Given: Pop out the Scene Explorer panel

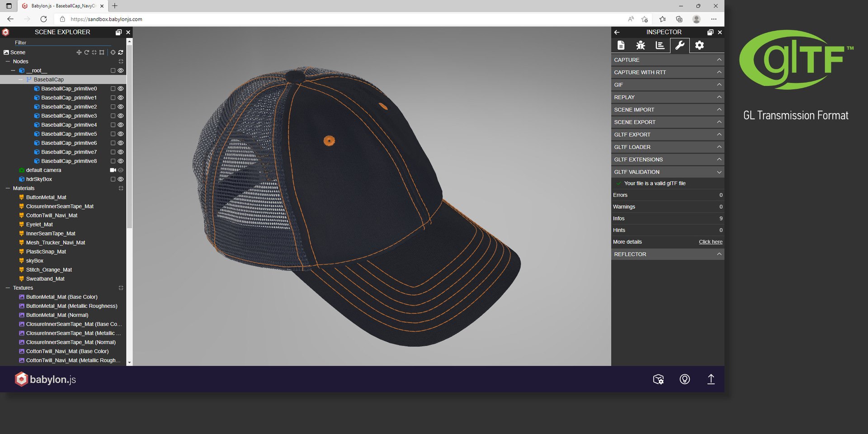Looking at the screenshot, I should (x=118, y=32).
